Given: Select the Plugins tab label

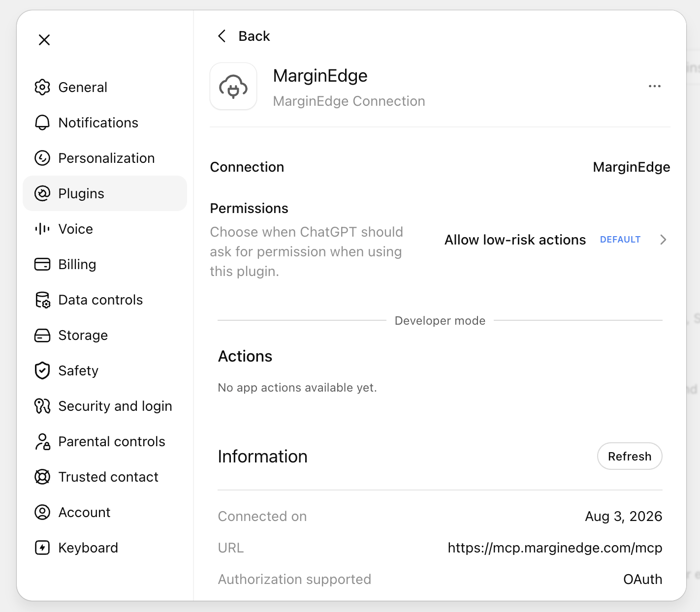Looking at the screenshot, I should click(x=81, y=194).
